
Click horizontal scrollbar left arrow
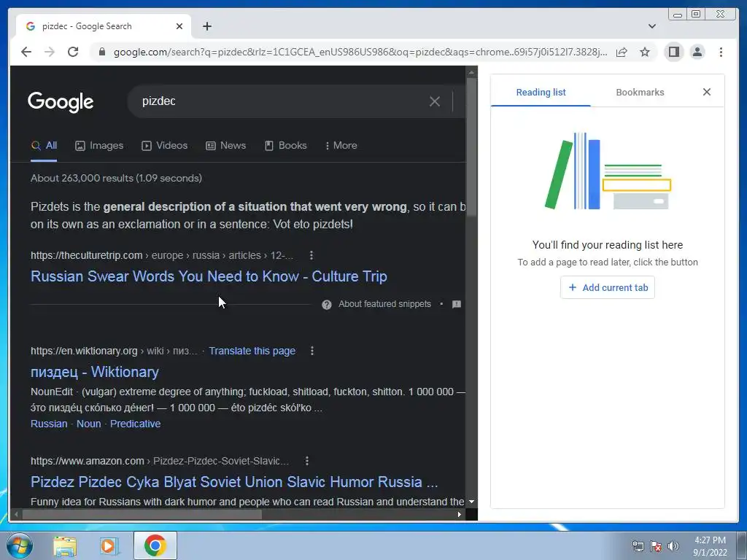[16, 514]
